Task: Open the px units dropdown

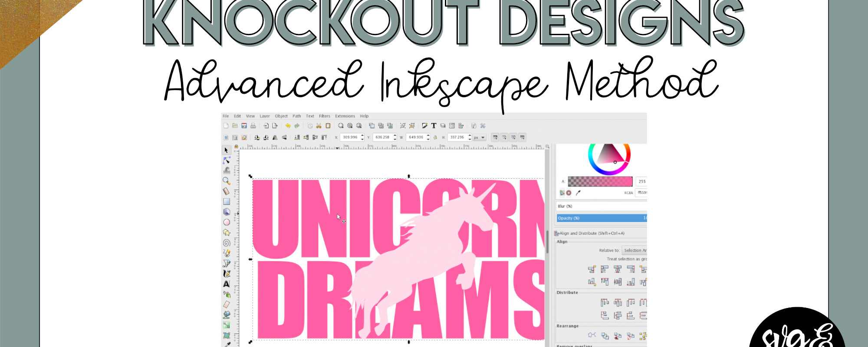Action: (x=480, y=137)
